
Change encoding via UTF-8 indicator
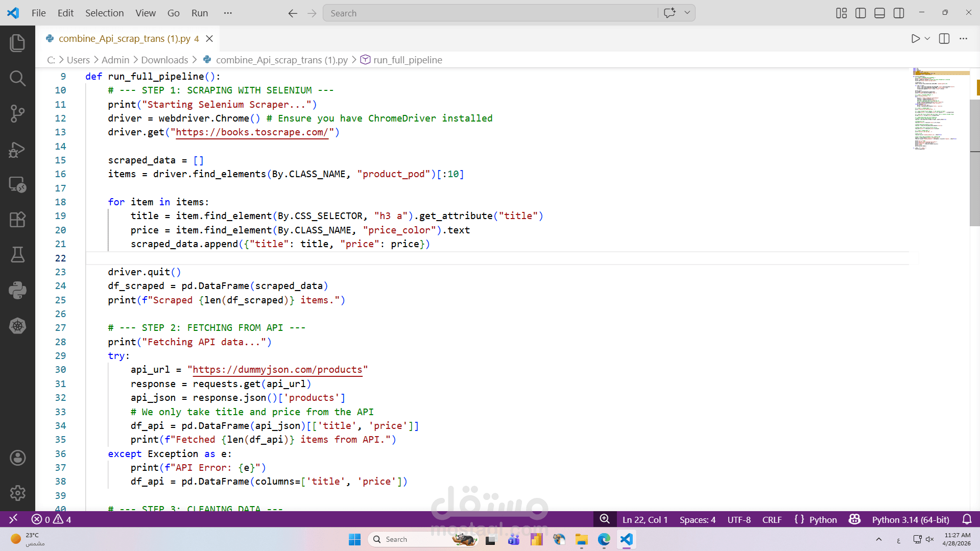coord(739,519)
